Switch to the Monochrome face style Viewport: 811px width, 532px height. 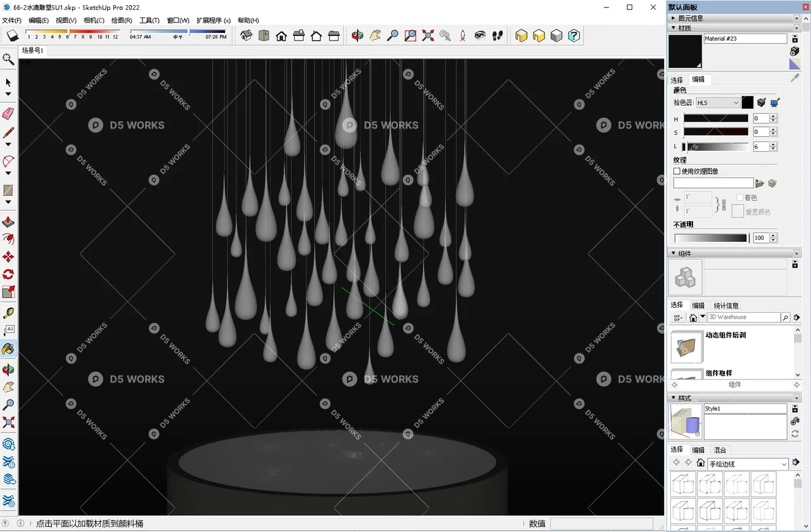(x=556, y=36)
